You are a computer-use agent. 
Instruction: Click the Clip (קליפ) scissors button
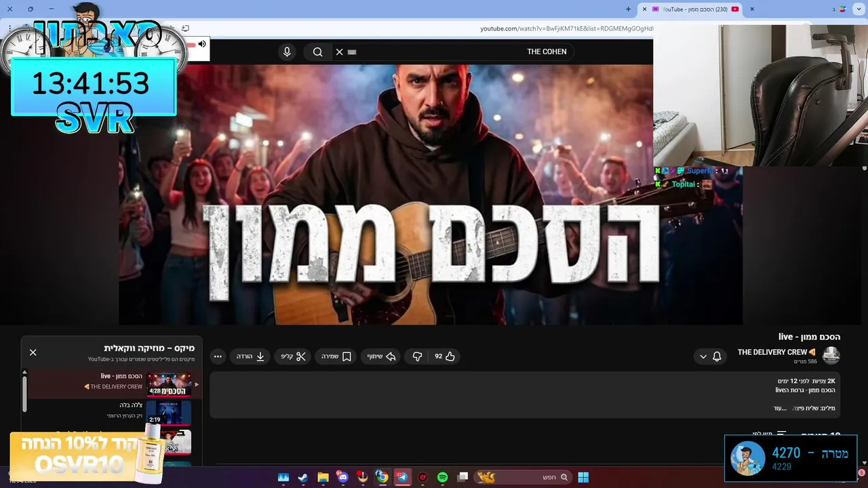click(x=293, y=357)
